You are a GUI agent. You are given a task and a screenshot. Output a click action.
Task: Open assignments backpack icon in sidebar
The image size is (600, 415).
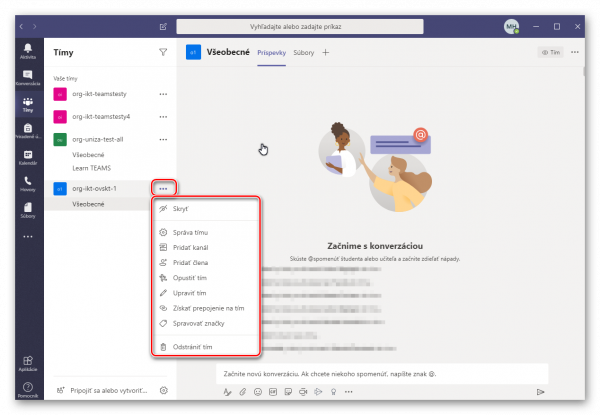(28, 131)
